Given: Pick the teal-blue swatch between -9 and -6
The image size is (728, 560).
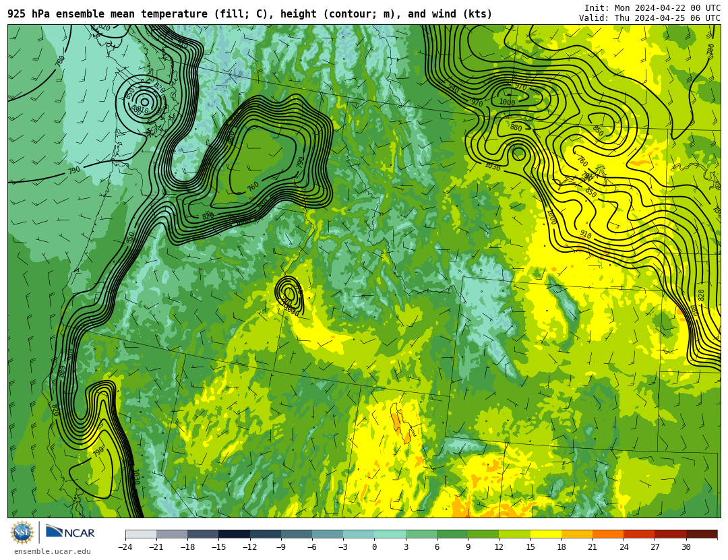Looking at the screenshot, I should pyautogui.click(x=297, y=534).
